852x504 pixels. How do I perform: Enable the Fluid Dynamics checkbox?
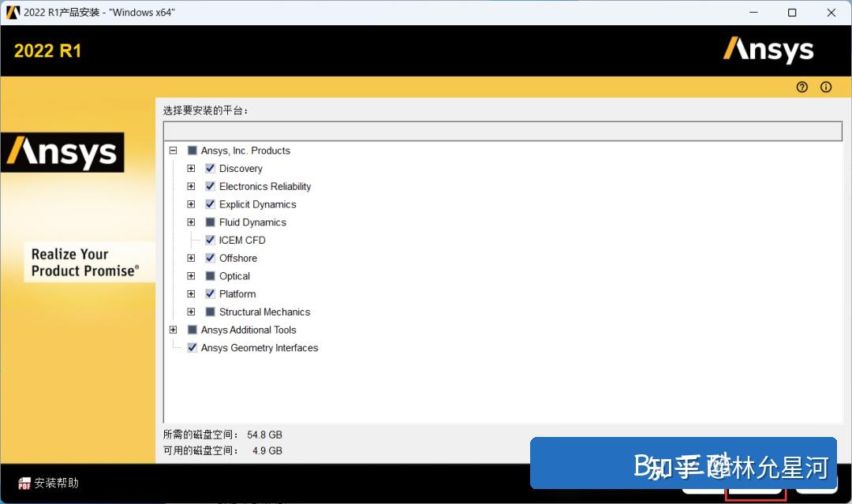pos(210,222)
